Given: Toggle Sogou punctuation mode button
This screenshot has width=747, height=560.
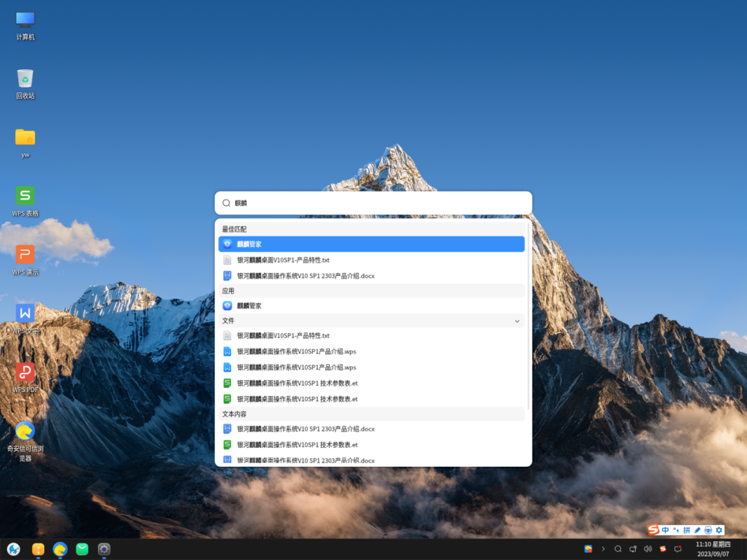Looking at the screenshot, I should [x=676, y=530].
